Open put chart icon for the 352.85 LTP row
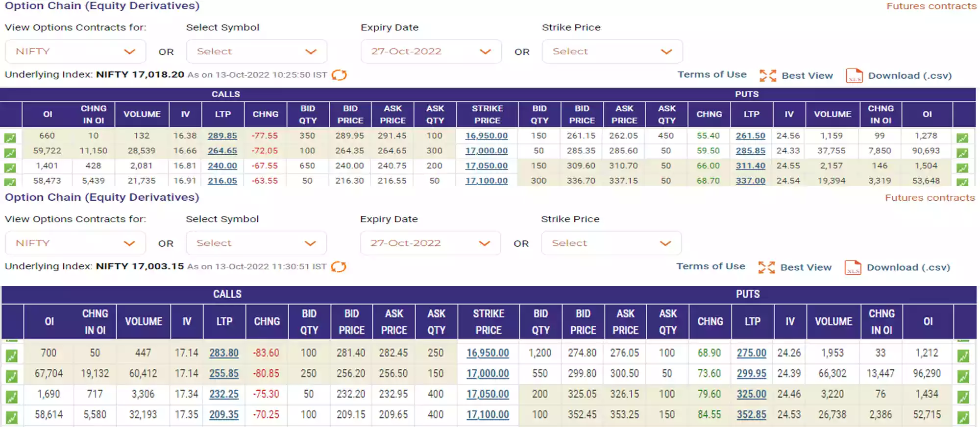Image resolution: width=980 pixels, height=427 pixels. pyautogui.click(x=963, y=418)
